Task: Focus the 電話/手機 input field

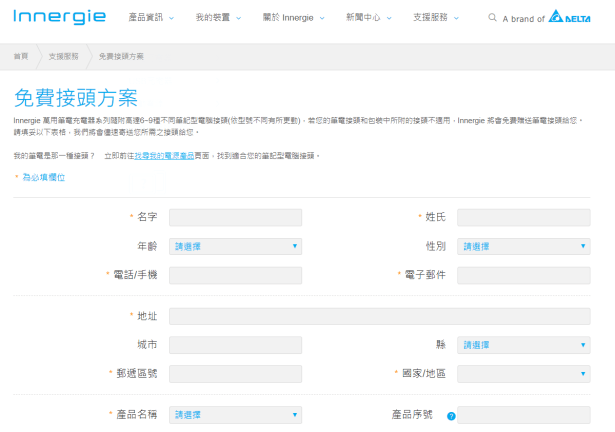Action: pos(235,275)
